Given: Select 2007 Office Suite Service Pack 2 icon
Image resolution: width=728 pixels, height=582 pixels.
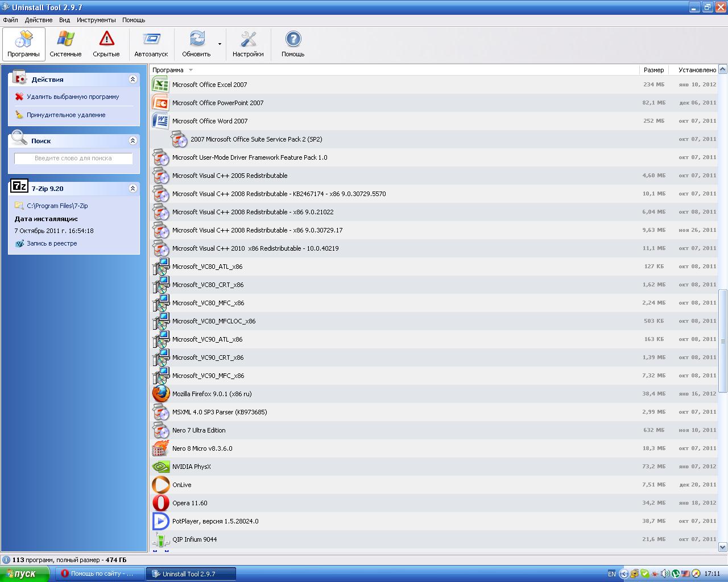Looking at the screenshot, I should pos(179,139).
